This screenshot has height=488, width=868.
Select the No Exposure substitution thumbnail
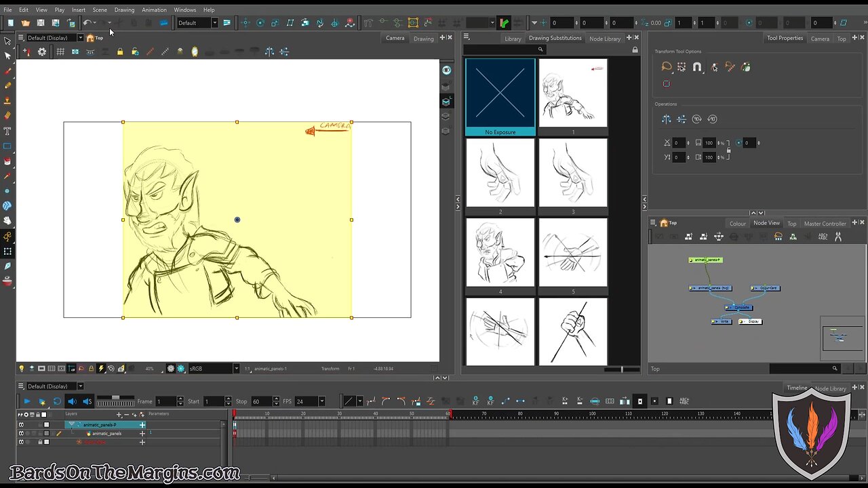(500, 97)
